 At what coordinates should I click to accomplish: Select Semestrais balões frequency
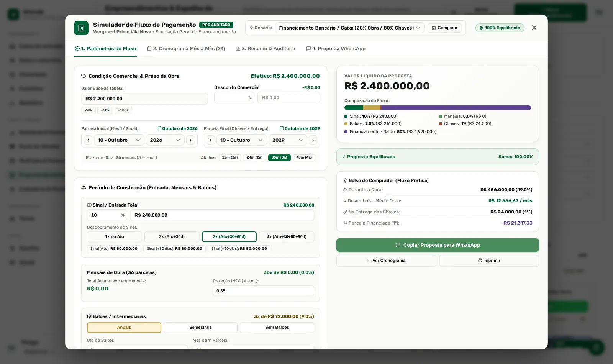[200, 328]
